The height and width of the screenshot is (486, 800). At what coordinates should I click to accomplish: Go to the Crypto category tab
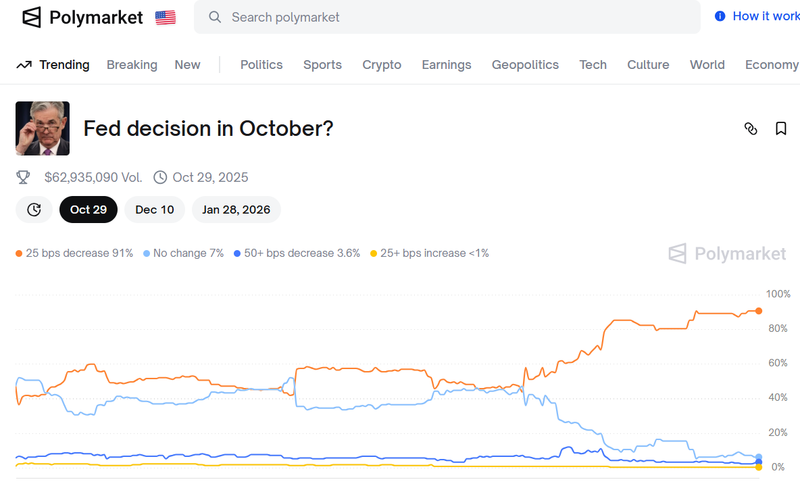click(381, 65)
